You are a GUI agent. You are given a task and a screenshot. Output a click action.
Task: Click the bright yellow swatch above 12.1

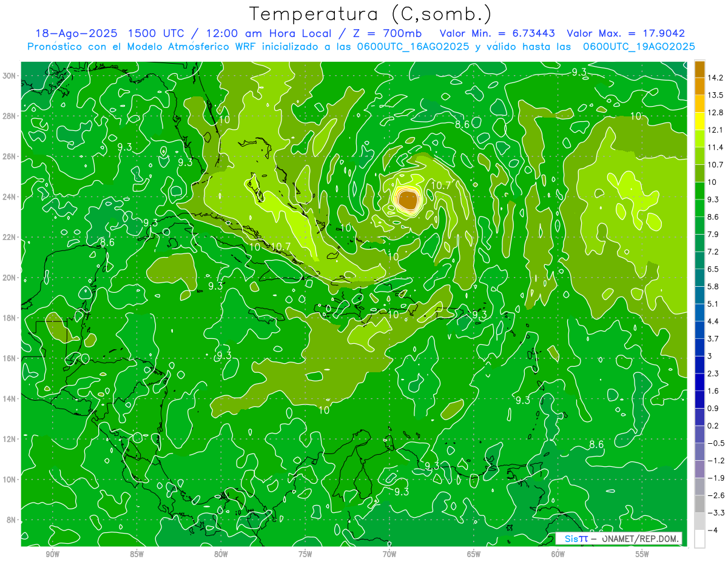point(699,121)
